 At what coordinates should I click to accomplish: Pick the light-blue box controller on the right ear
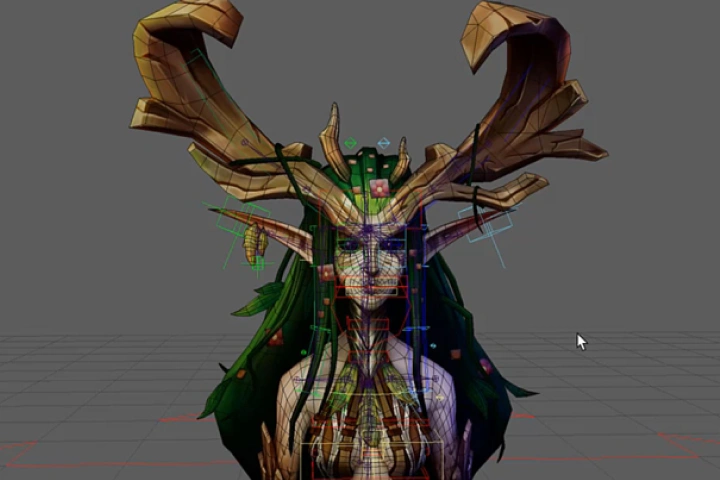[x=485, y=224]
